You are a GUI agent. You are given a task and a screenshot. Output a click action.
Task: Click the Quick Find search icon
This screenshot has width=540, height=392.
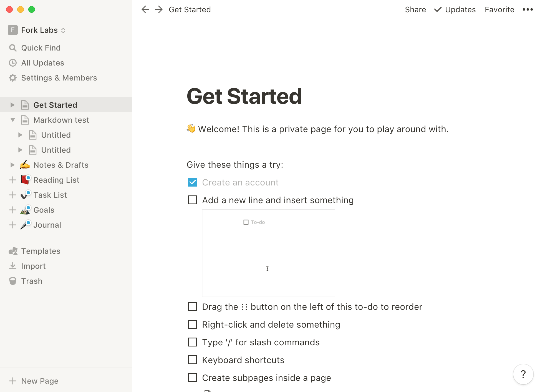[x=13, y=47]
